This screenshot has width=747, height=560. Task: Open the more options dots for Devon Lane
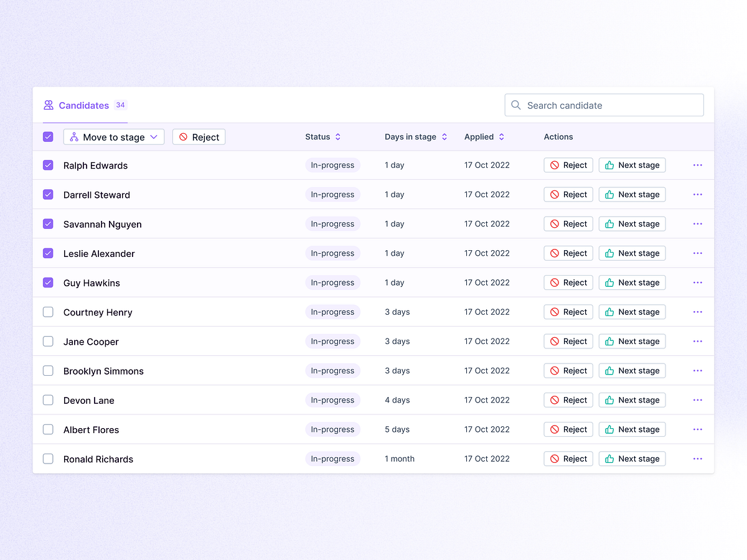click(x=697, y=400)
